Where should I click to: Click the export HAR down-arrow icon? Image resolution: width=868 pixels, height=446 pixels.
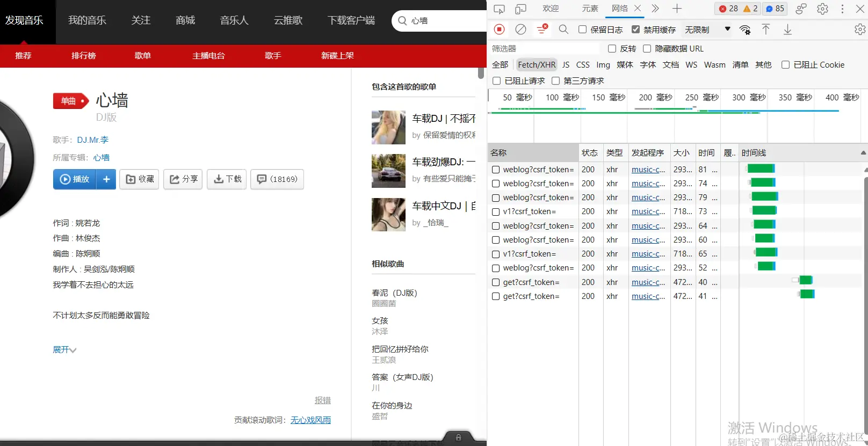point(787,30)
